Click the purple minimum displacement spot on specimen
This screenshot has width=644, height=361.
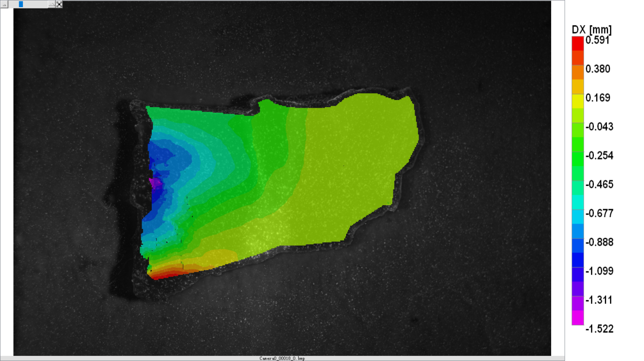(x=154, y=182)
